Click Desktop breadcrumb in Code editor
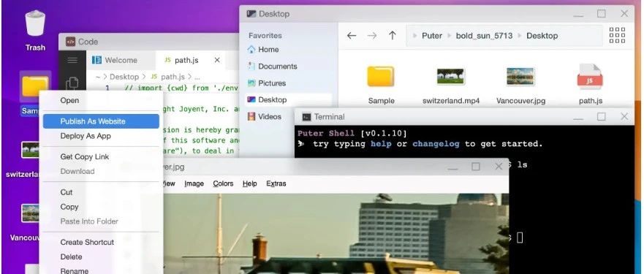Image resolution: width=644 pixels, height=274 pixels. tap(124, 77)
